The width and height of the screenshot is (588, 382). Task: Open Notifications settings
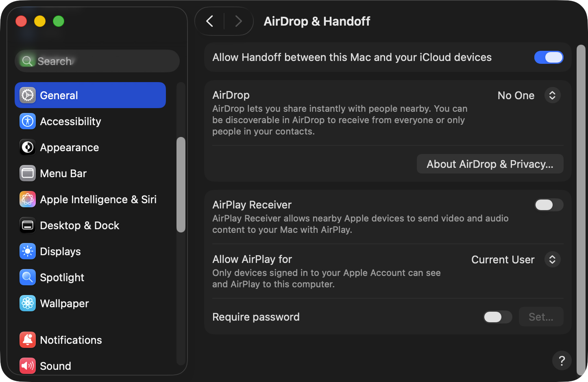click(90, 340)
